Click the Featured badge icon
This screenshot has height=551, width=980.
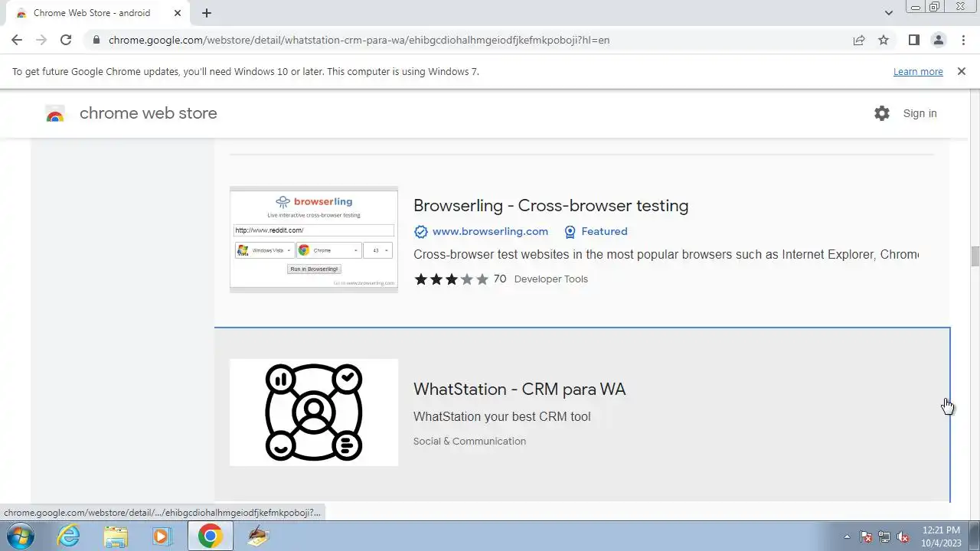tap(570, 232)
